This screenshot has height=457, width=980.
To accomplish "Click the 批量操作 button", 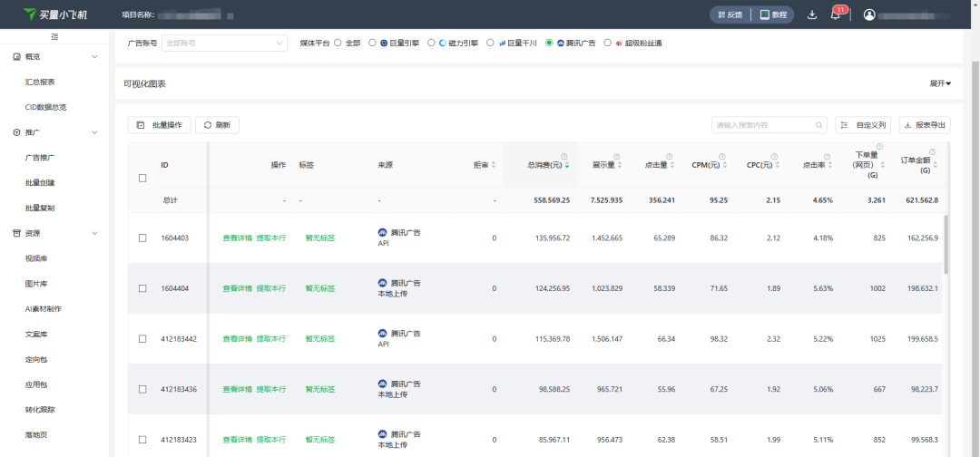I will [x=160, y=125].
